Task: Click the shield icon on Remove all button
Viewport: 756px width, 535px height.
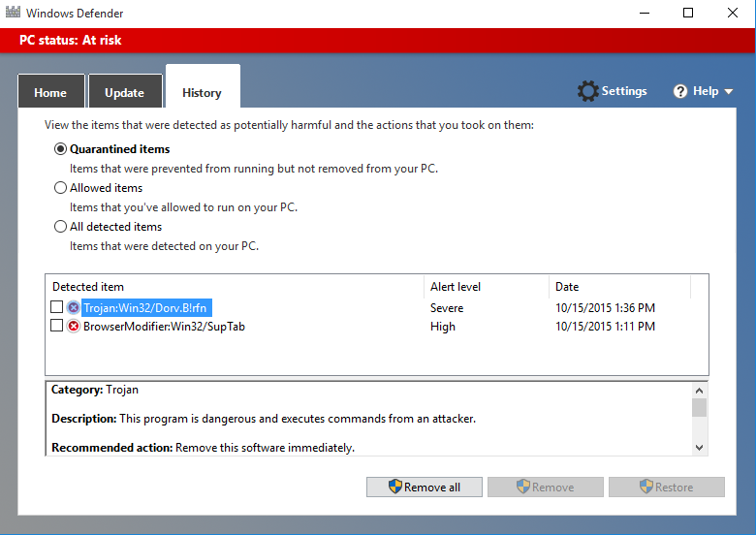Action: click(395, 487)
